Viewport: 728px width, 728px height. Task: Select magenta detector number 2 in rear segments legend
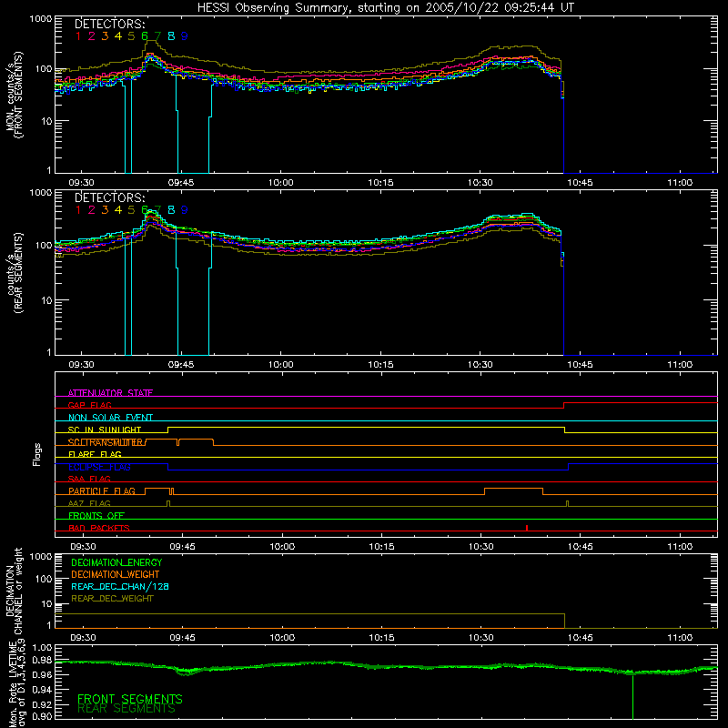click(x=92, y=210)
